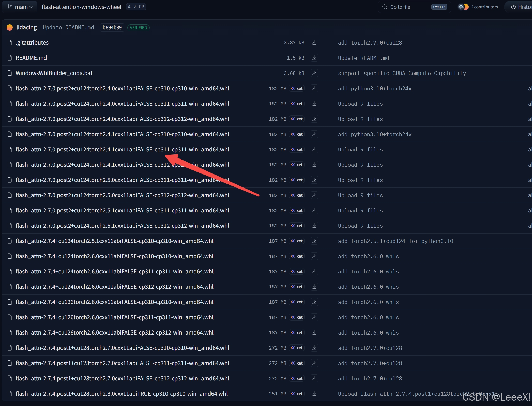Image resolution: width=532 pixels, height=406 pixels.
Task: Open commit message 'support specific CUDA Compute Capability'
Action: point(402,73)
